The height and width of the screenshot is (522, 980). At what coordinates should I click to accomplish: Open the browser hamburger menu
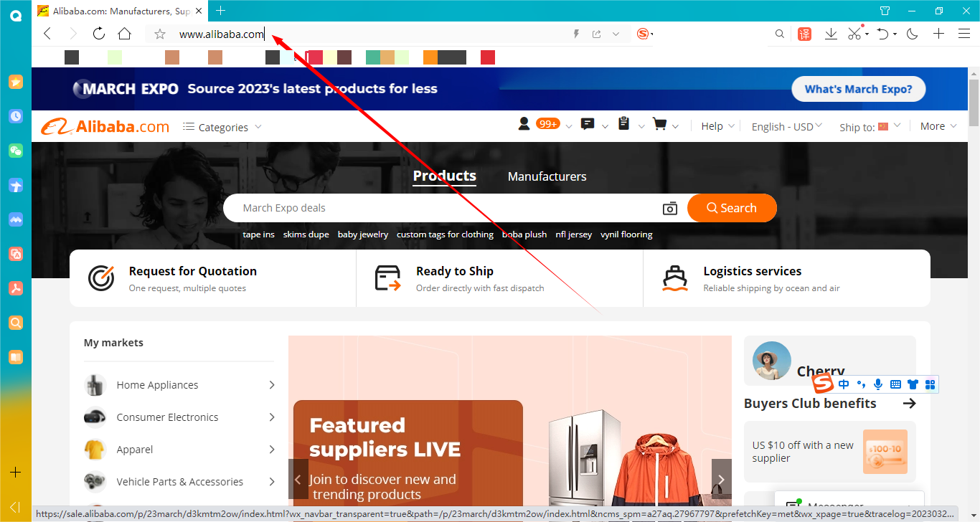tap(964, 34)
